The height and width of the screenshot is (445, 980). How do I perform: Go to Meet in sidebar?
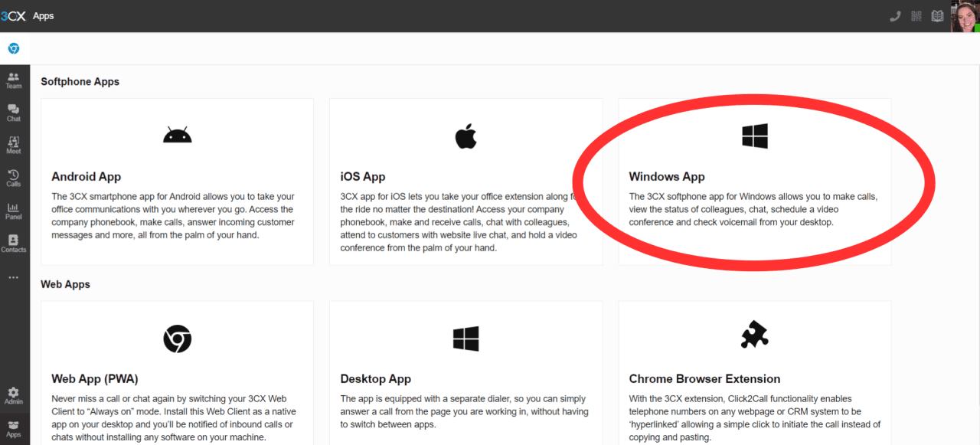(14, 146)
